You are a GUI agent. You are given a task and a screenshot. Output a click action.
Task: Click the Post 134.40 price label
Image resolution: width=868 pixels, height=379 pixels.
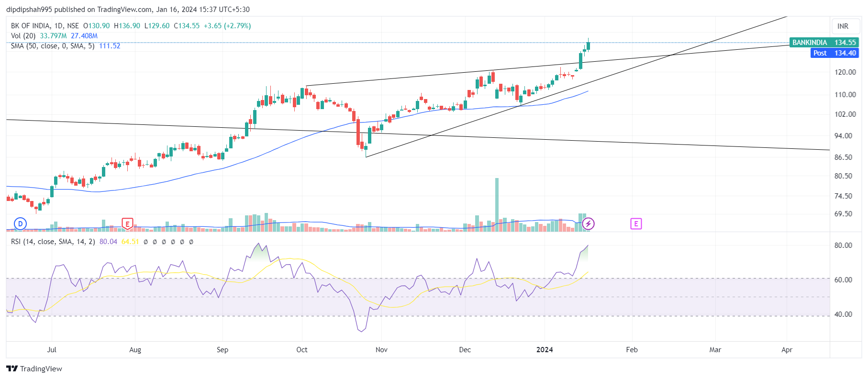tap(835, 53)
